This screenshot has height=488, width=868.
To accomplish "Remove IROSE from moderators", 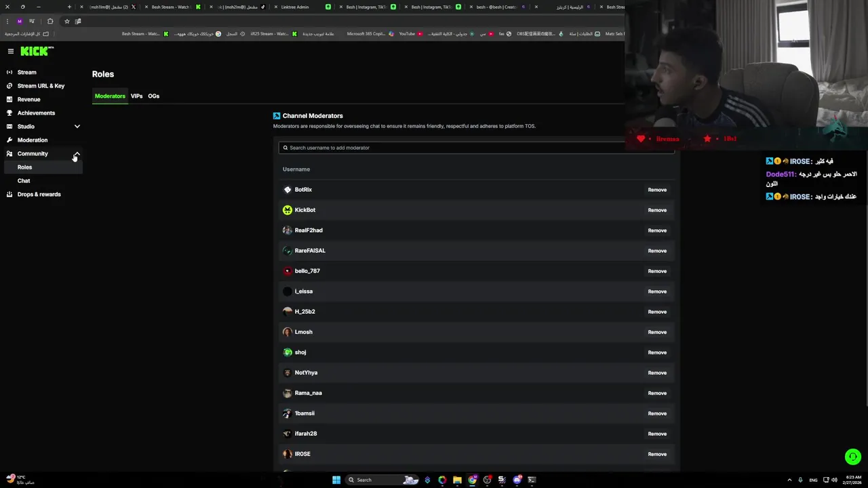I will pyautogui.click(x=657, y=454).
